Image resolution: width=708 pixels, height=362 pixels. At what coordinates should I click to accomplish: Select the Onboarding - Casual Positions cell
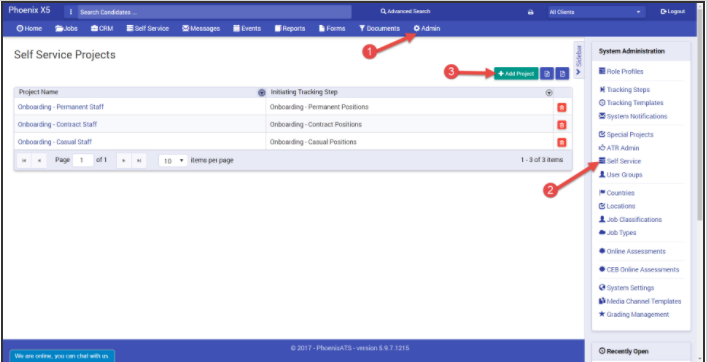coord(409,142)
